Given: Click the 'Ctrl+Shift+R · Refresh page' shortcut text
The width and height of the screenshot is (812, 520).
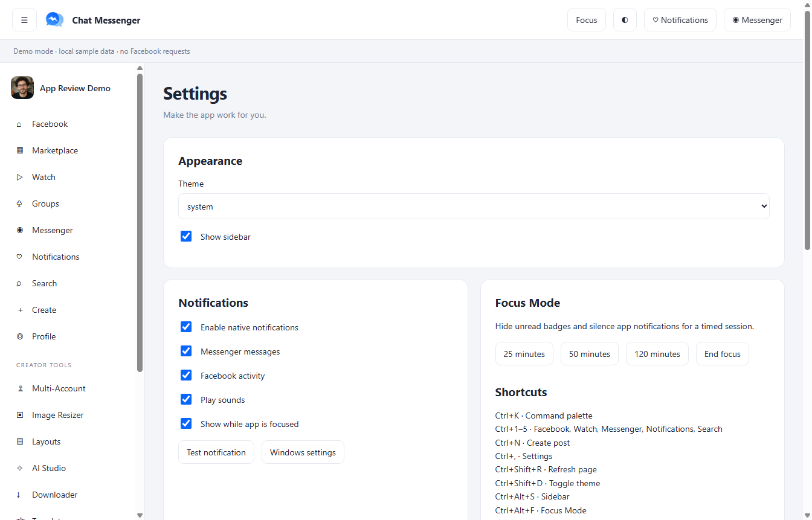Looking at the screenshot, I should [x=546, y=469].
